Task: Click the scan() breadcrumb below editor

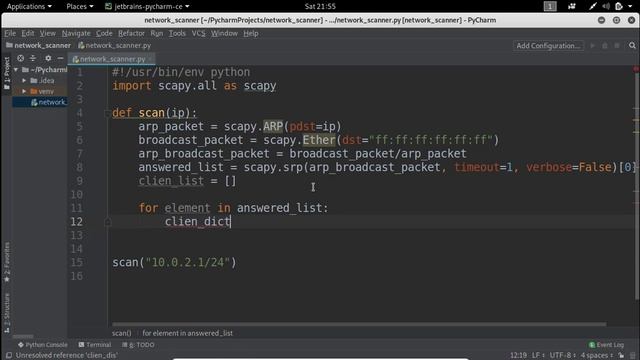Action: pos(122,333)
